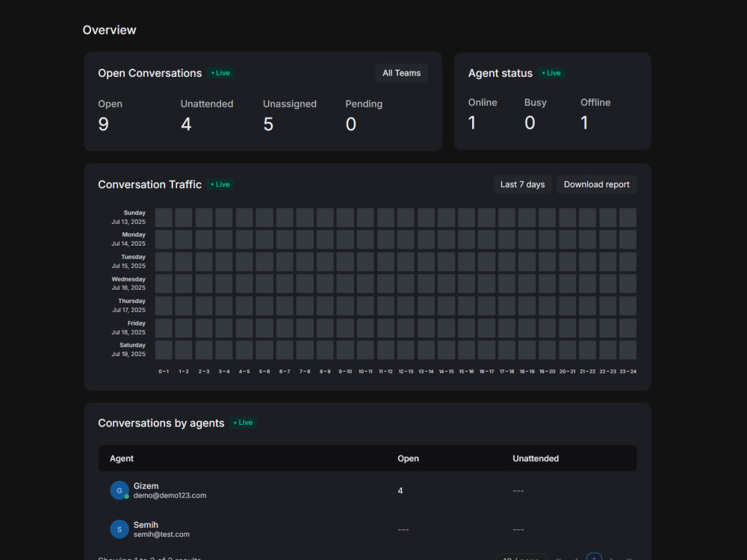Click the Open Conversations card title

(x=149, y=73)
